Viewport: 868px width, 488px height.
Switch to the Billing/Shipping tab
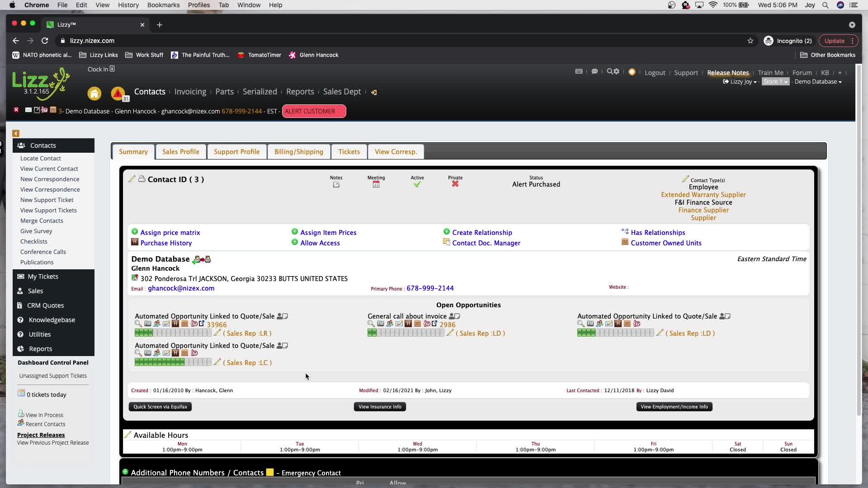(298, 152)
